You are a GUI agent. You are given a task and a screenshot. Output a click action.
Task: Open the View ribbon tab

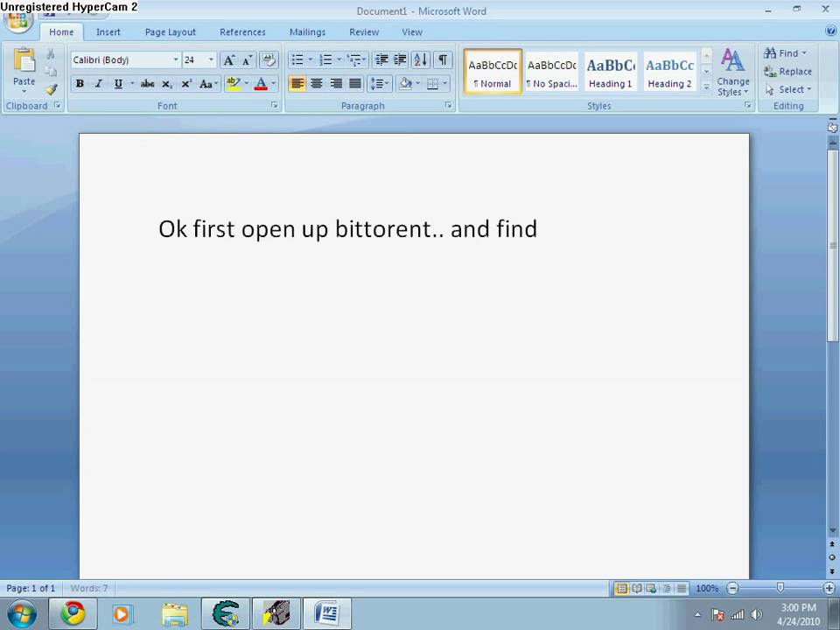[412, 32]
